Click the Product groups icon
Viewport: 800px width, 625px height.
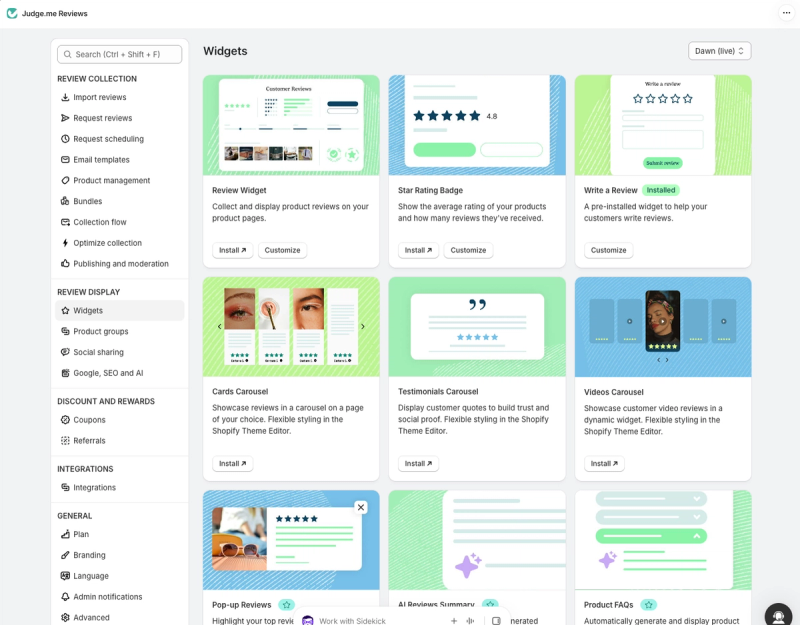coord(65,331)
